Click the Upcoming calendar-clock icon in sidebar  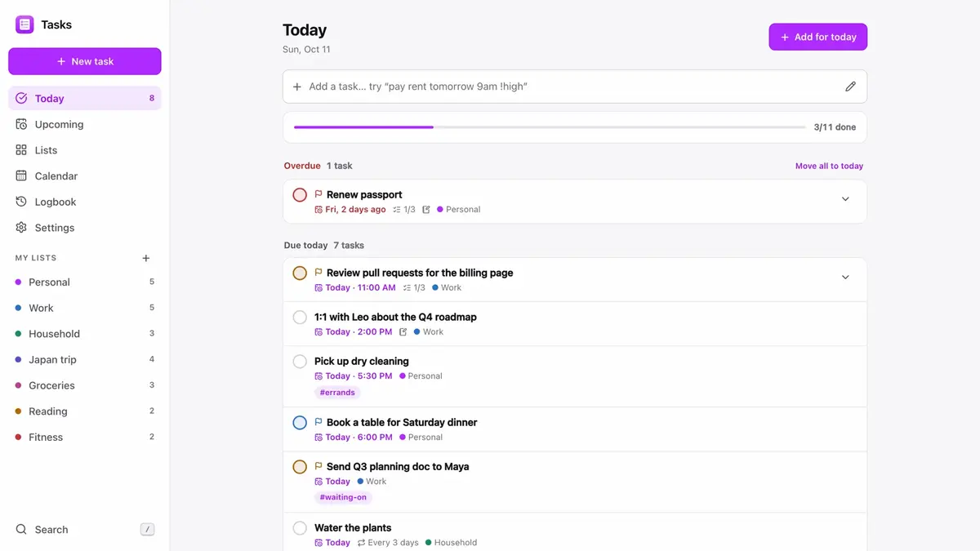tap(21, 124)
